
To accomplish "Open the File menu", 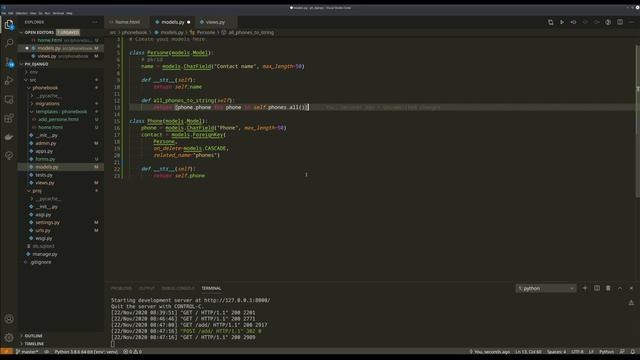I will [x=4, y=13].
